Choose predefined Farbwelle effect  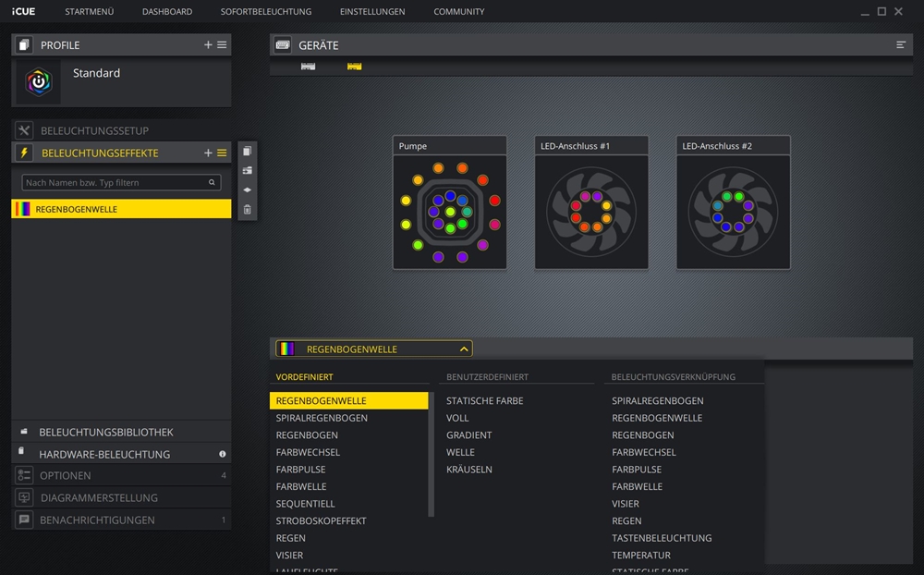[x=301, y=486]
